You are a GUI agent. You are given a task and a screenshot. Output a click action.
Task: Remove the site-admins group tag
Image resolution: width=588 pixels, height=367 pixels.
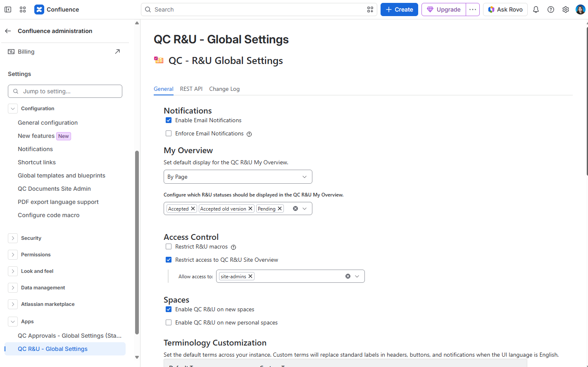[x=250, y=277]
